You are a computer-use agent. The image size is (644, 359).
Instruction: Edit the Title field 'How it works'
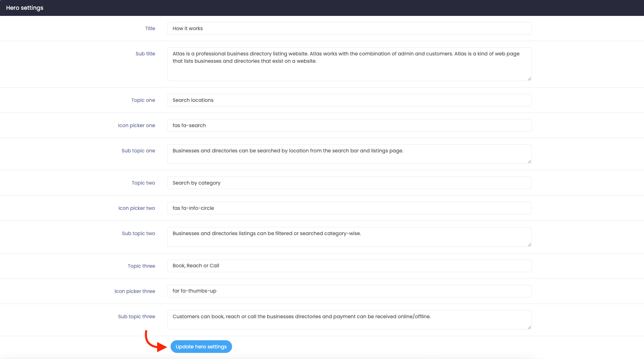coord(349,29)
